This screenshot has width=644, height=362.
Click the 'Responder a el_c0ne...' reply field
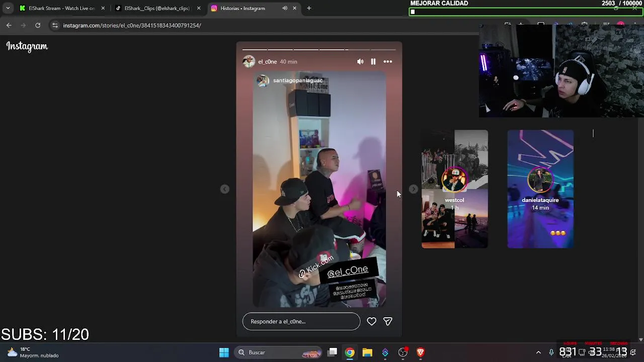[301, 321]
